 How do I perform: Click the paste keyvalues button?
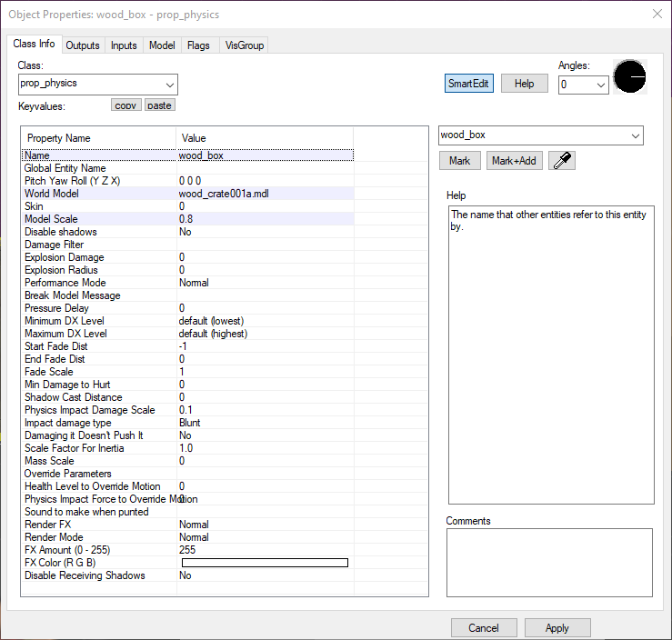[160, 105]
